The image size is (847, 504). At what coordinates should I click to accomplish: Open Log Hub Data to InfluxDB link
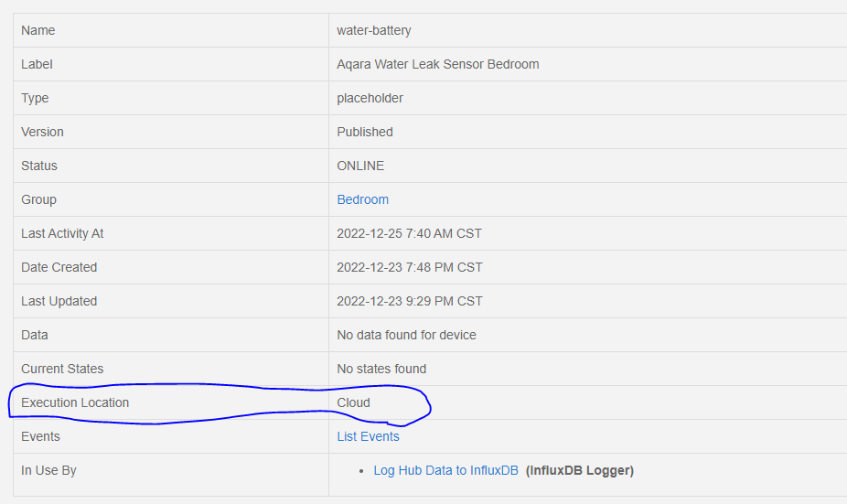pos(445,470)
